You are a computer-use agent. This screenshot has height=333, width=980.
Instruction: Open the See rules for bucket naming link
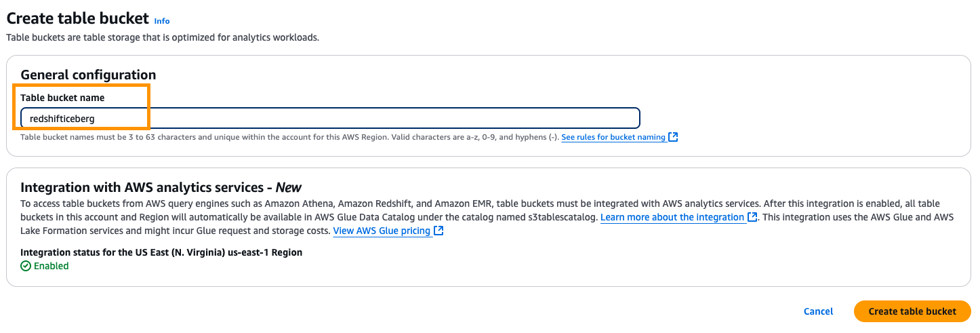613,137
